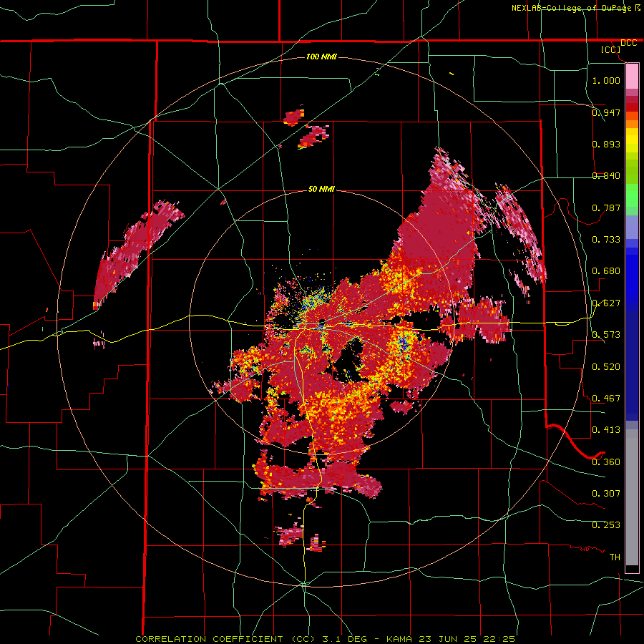Screen dimensions: 644x644
Task: Click the 0.573 legend label
Action: (606, 334)
